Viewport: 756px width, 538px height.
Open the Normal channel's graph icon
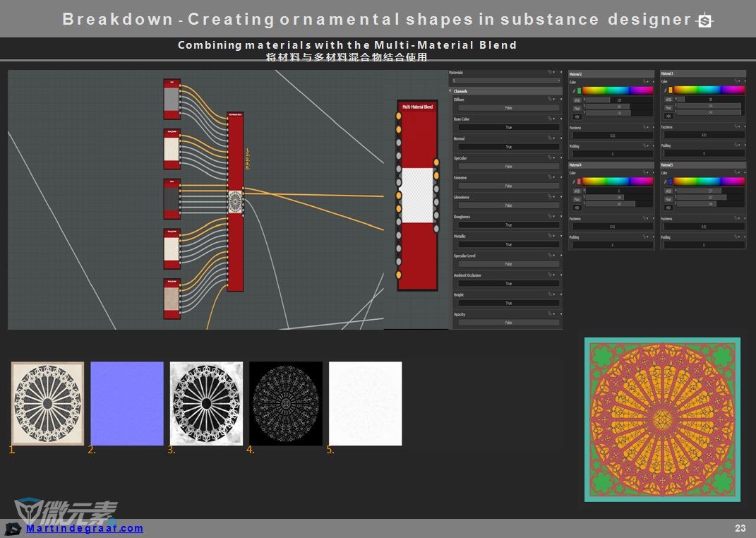click(550, 138)
